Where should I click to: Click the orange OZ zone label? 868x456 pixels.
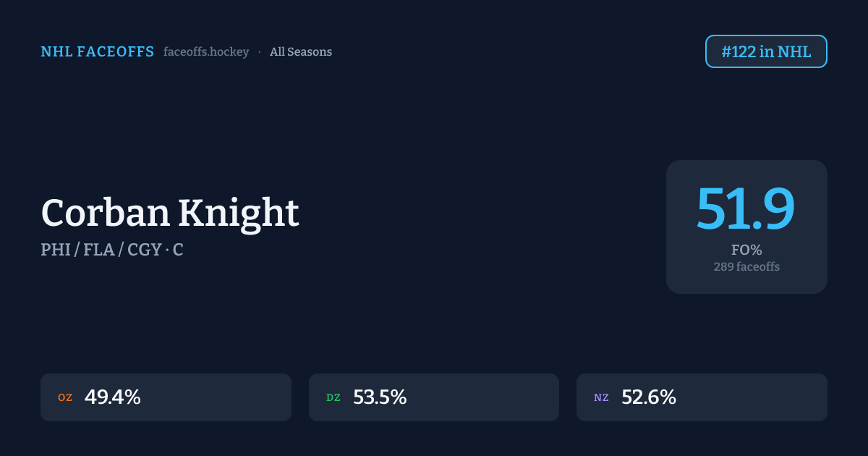[65, 397]
